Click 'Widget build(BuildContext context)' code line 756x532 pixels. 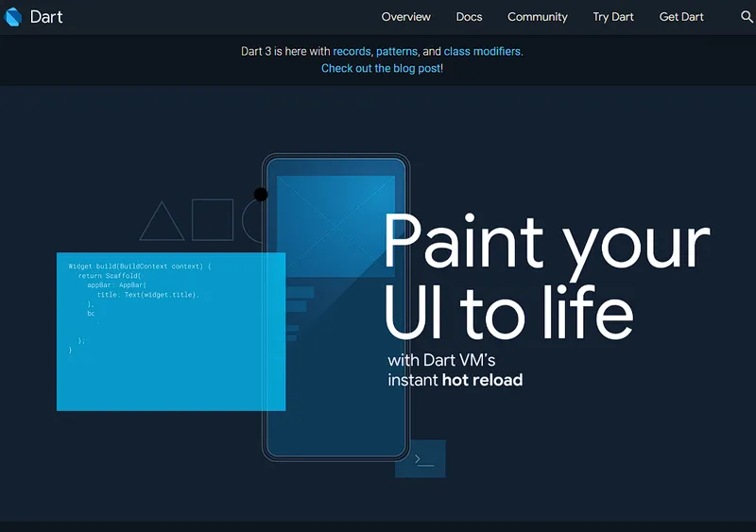[x=140, y=266]
